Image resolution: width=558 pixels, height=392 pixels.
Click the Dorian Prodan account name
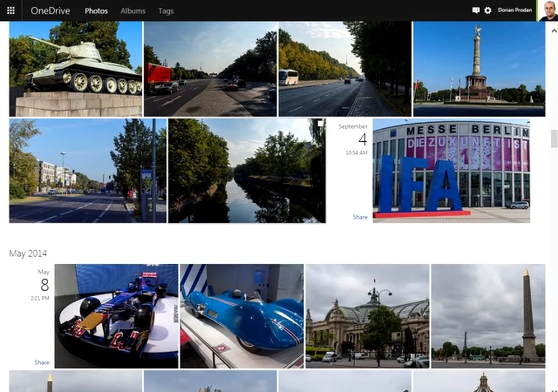coord(515,10)
